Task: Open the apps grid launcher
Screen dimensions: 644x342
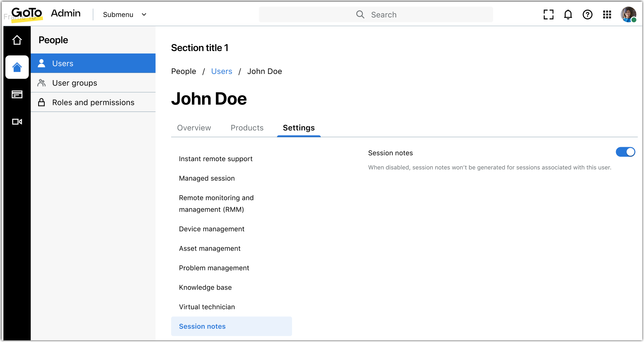Action: (607, 15)
